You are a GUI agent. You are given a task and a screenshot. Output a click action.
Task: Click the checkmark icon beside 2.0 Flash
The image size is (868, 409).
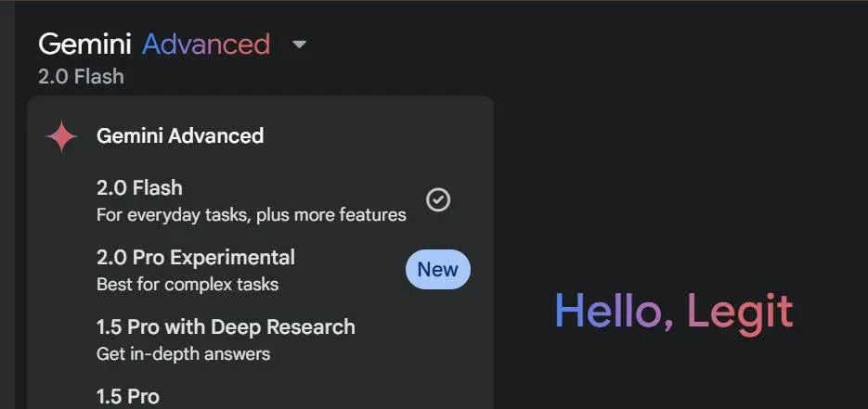438,199
